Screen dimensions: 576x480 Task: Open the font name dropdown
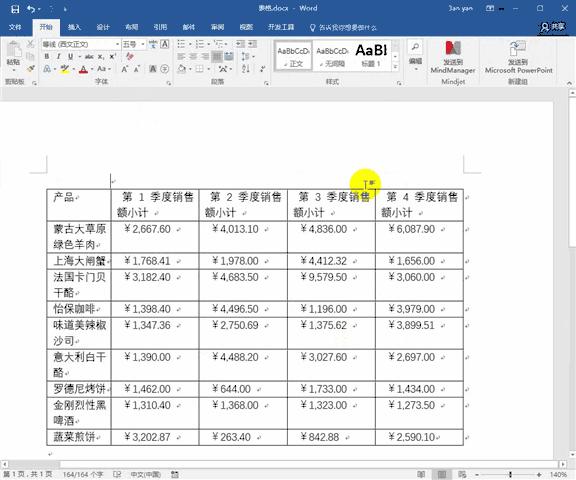click(x=117, y=44)
